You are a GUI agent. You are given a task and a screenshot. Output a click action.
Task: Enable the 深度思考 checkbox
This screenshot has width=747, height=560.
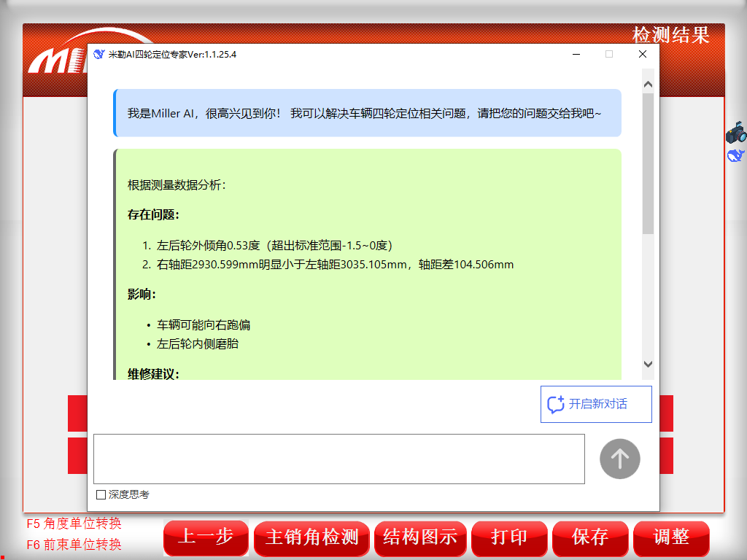point(101,495)
